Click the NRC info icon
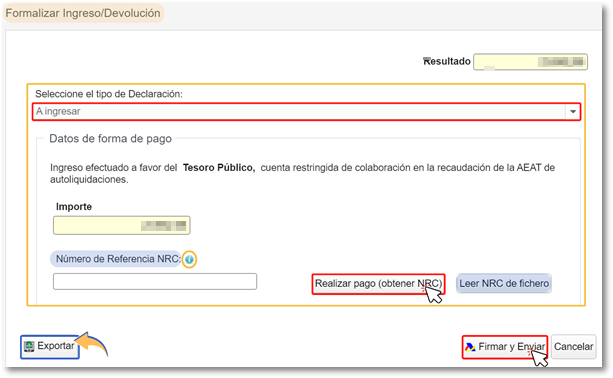This screenshot has width=613, height=378. tap(189, 260)
